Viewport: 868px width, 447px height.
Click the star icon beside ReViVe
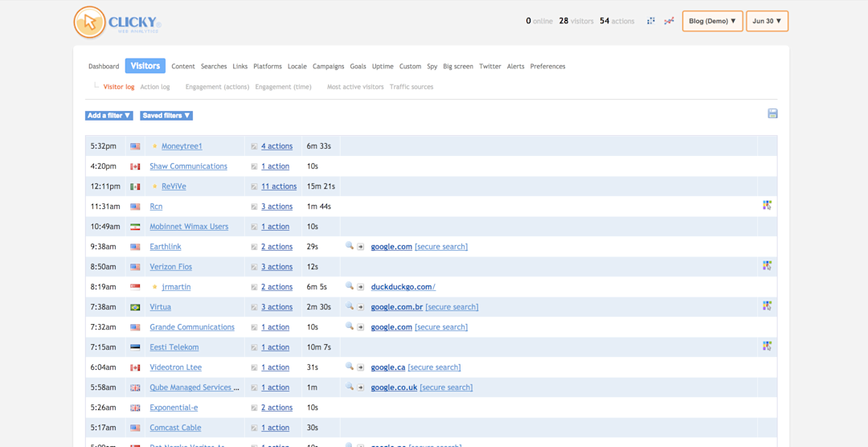pos(155,187)
